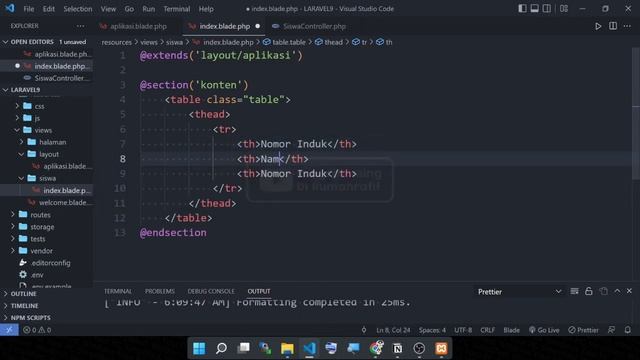640x360 pixels.
Task: Toggle secondary sidebar layout icon
Action: (x=547, y=9)
